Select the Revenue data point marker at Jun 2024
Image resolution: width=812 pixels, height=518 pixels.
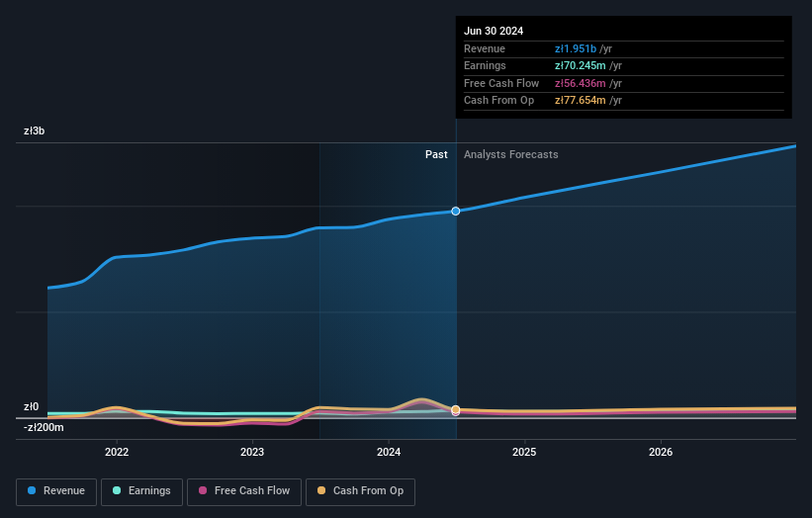[456, 212]
